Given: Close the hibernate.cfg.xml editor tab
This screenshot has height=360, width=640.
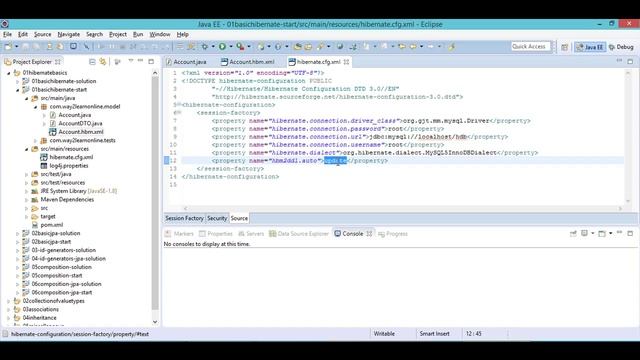Looking at the screenshot, I should pos(346,62).
